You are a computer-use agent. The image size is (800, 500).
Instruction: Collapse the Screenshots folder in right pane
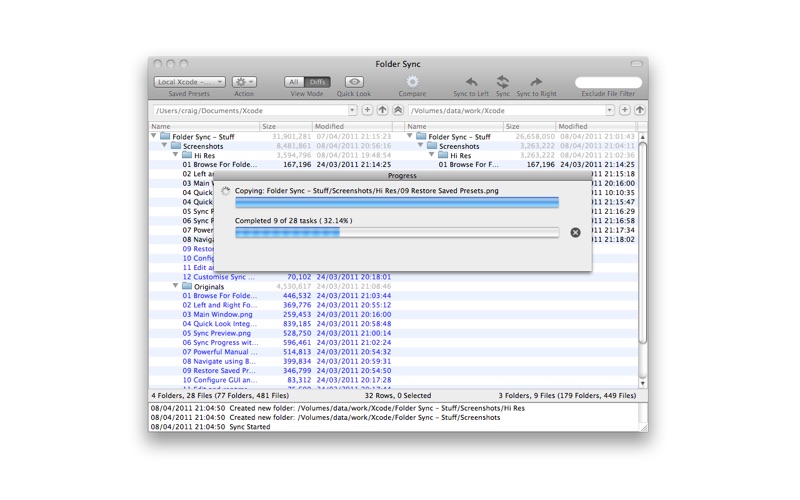[421, 146]
